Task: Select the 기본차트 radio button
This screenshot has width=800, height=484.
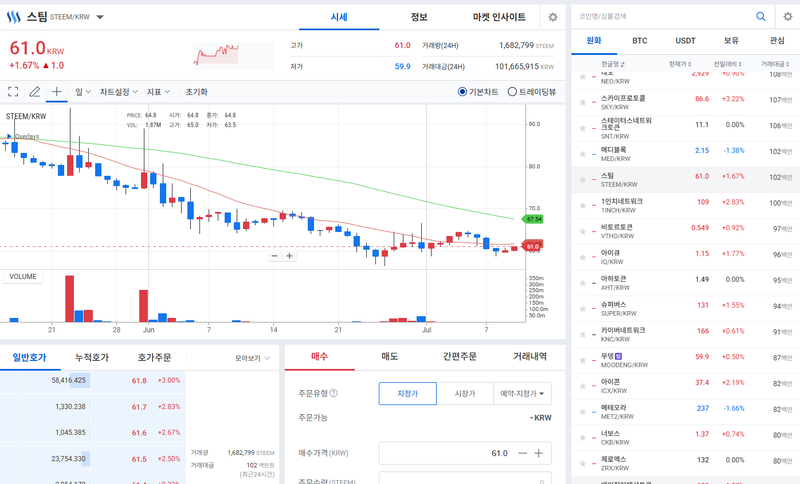Action: pos(462,92)
